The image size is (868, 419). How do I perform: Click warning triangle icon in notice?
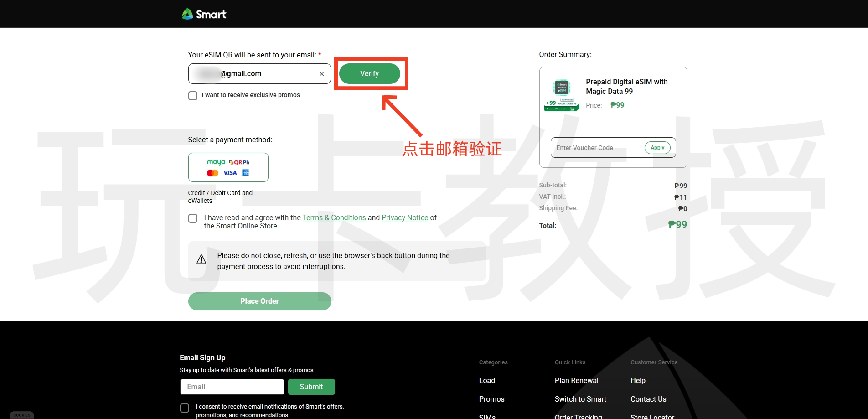201,259
